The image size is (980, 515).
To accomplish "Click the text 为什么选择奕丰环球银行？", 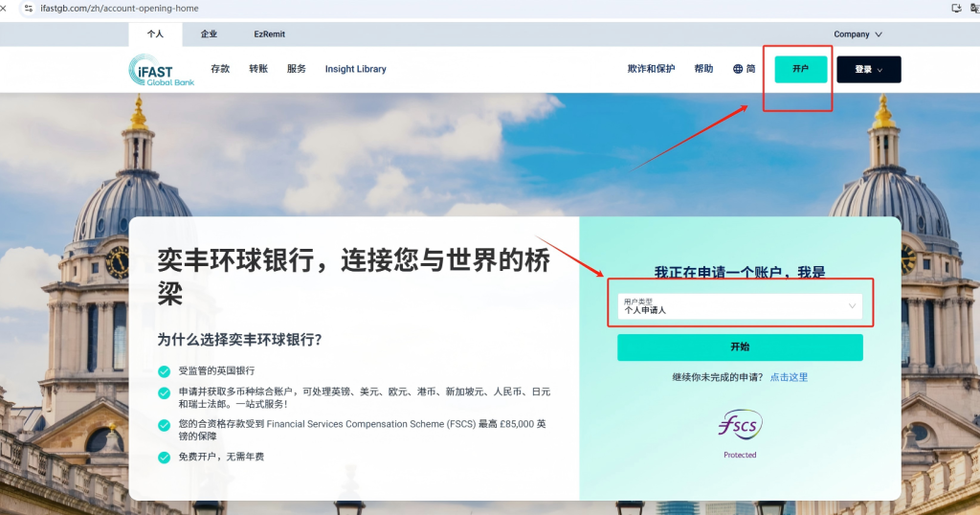I will (x=239, y=340).
